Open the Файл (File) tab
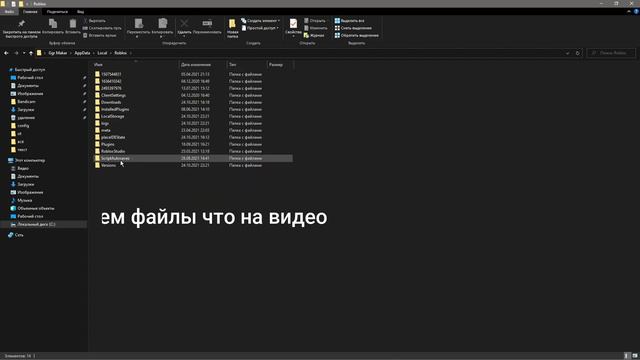 [9, 12]
